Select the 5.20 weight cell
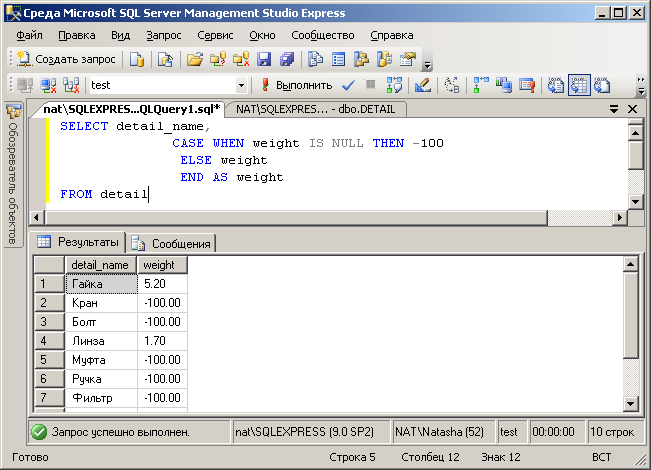Image resolution: width=651 pixels, height=470 pixels. click(162, 284)
